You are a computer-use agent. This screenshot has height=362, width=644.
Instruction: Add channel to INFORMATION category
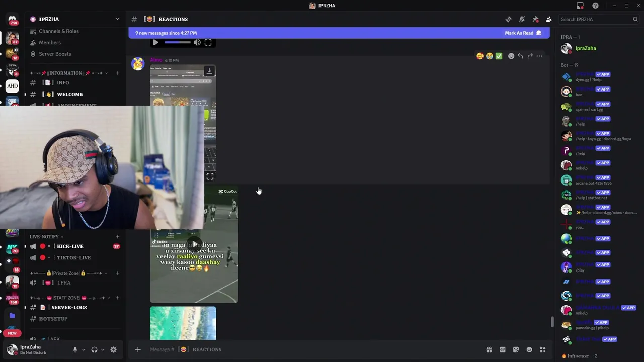click(117, 73)
